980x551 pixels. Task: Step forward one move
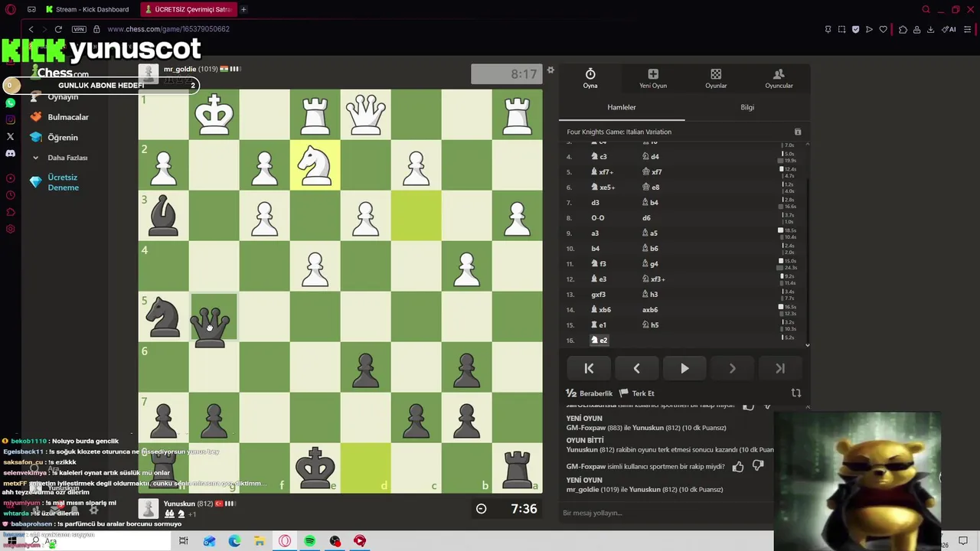pos(732,368)
